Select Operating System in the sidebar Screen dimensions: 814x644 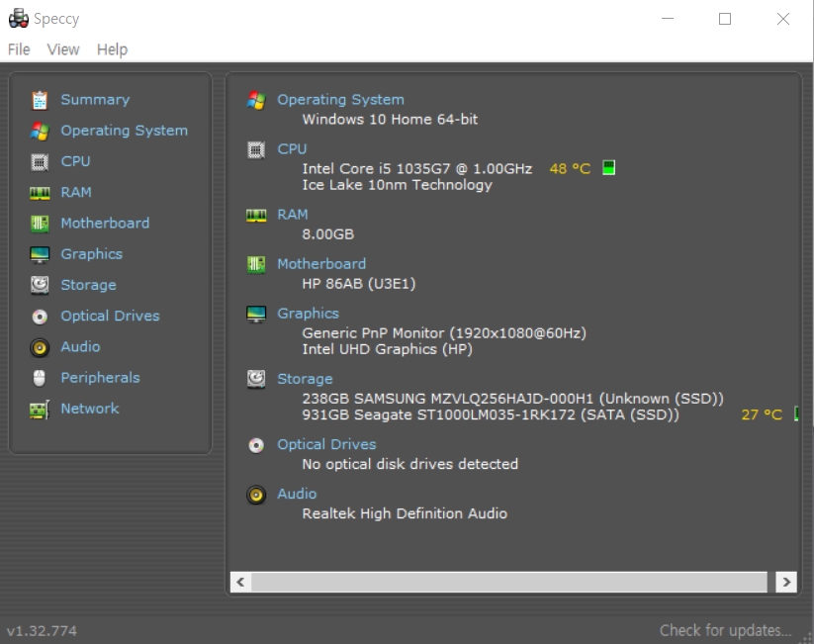[124, 131]
